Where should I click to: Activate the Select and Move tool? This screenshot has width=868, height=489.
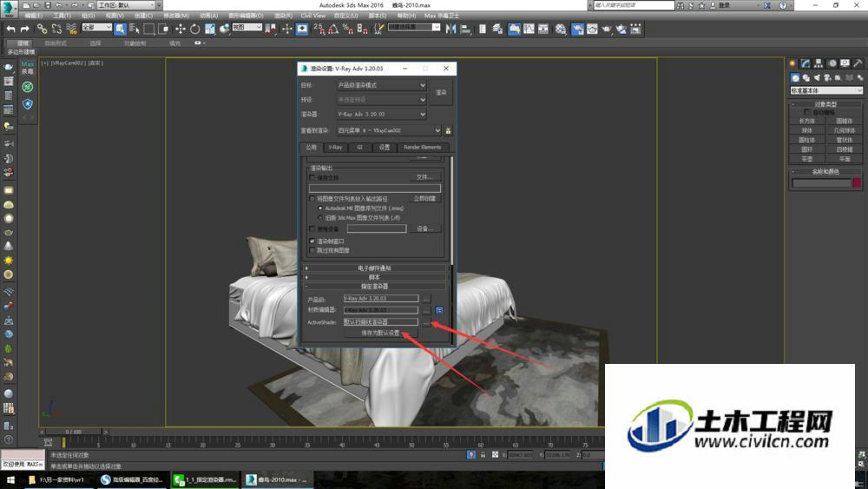point(181,29)
